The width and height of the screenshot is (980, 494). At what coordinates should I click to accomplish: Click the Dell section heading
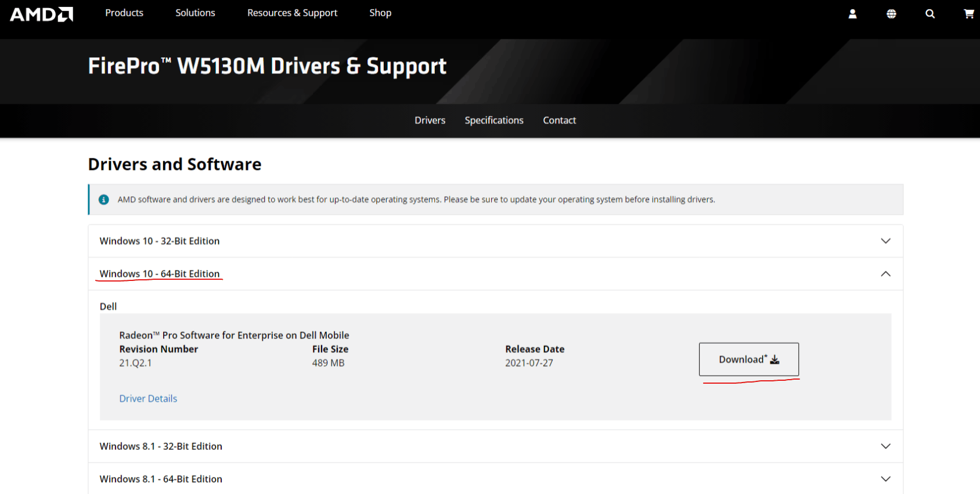(108, 307)
